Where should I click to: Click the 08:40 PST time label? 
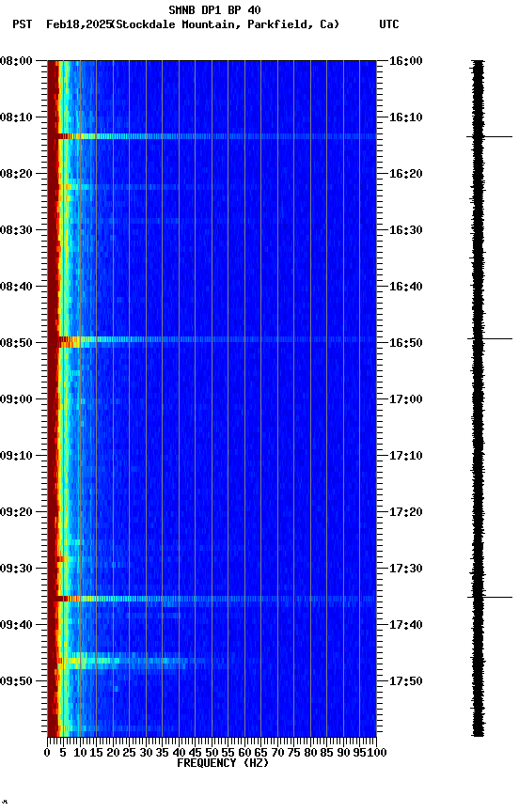click(16, 287)
